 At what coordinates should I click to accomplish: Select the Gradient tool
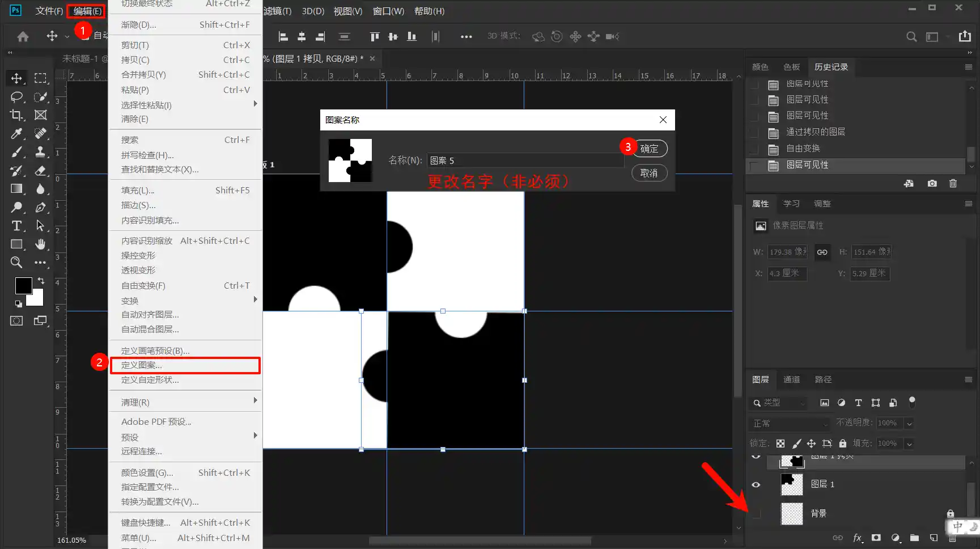pos(16,189)
